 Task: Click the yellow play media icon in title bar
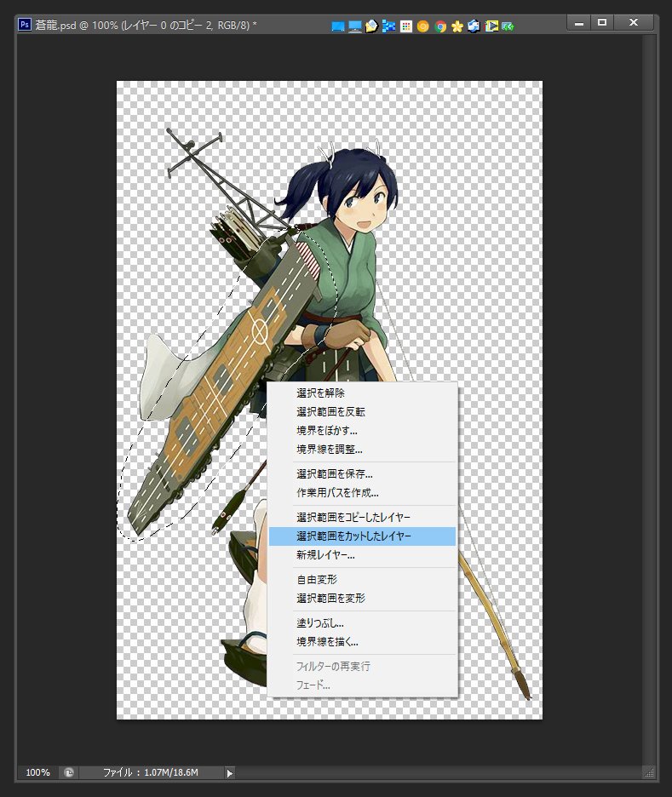click(x=491, y=26)
